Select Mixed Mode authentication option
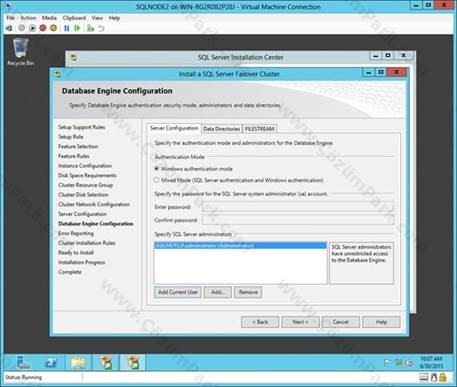 (x=238, y=180)
